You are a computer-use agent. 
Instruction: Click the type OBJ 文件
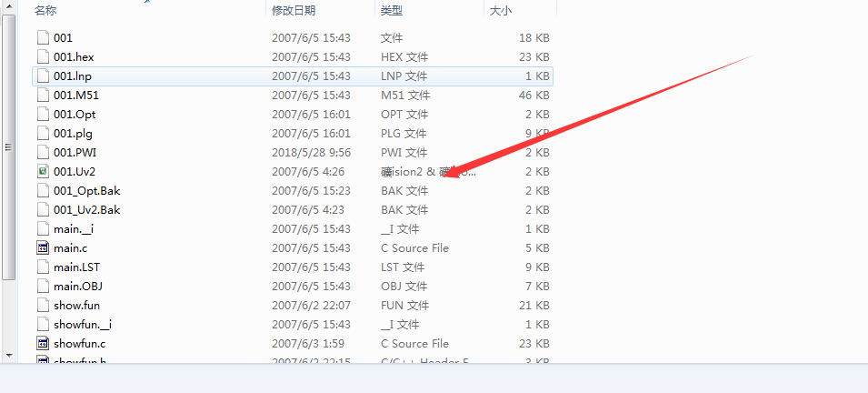(404, 286)
